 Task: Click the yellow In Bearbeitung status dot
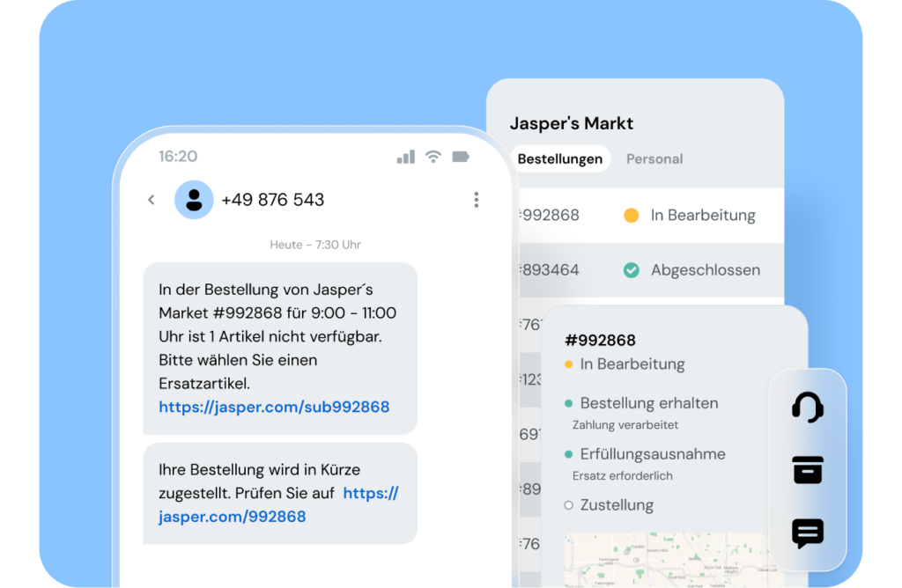(x=632, y=215)
